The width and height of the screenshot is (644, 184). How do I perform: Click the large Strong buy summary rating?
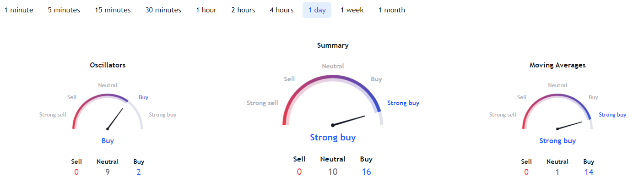[x=333, y=137]
